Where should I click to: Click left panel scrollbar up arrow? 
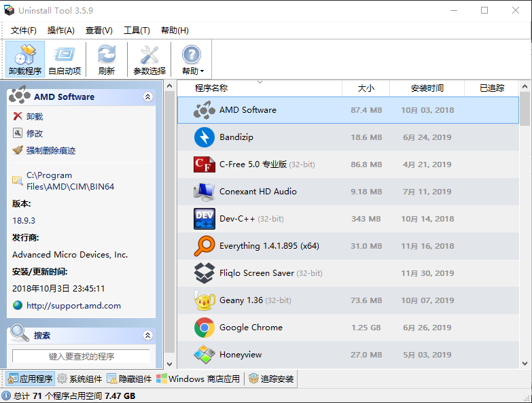tap(170, 86)
